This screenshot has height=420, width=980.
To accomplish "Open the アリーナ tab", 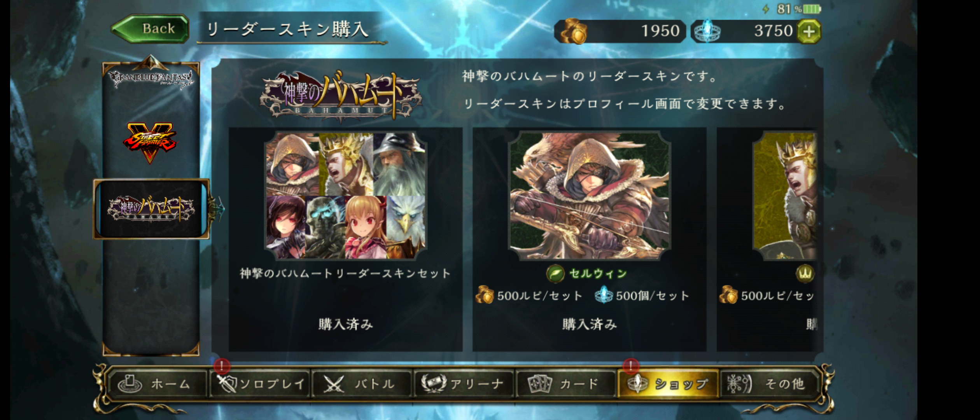I will (464, 384).
